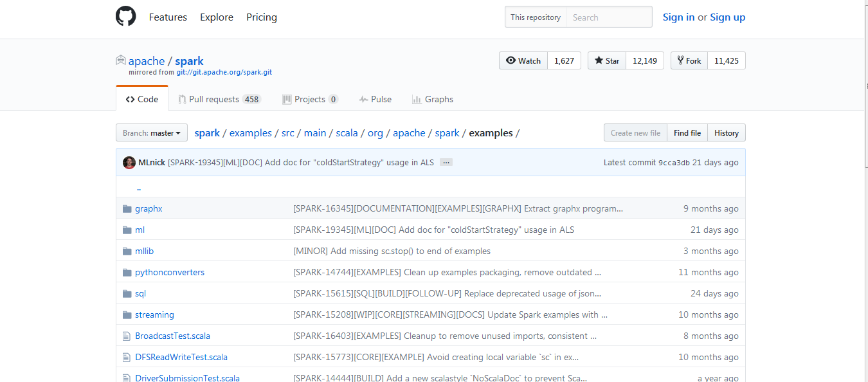
Task: Open the Graphs tab
Action: pyautogui.click(x=433, y=99)
